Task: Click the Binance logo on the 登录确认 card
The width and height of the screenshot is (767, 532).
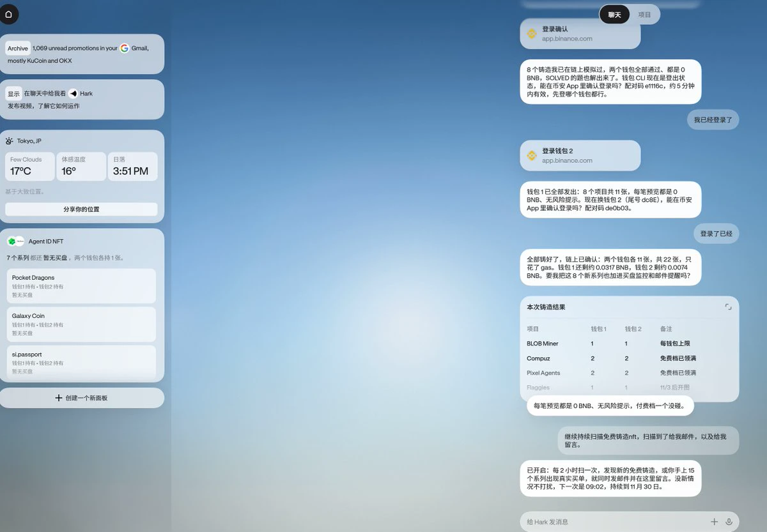Action: 531,34
